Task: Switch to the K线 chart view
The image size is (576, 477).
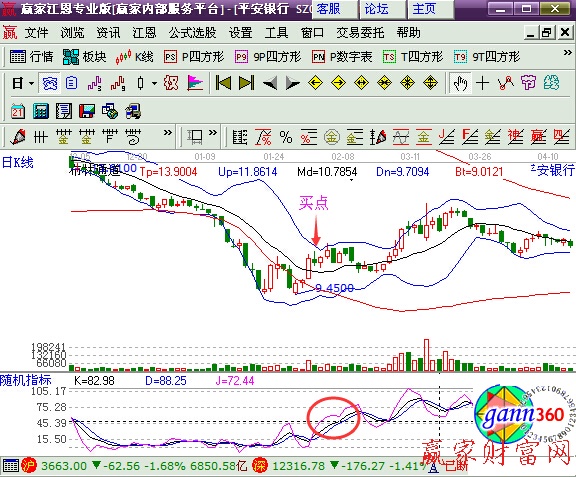Action: pyautogui.click(x=134, y=57)
